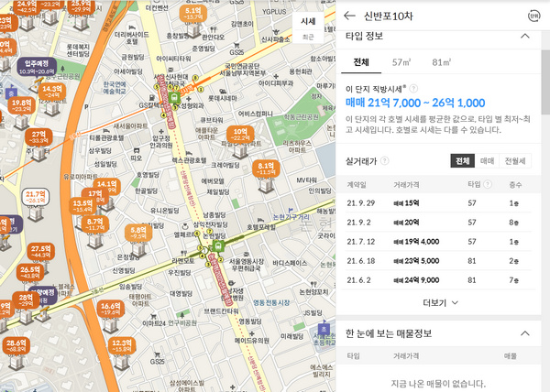Viewport: 550px width, 392px height.
Task: Open the 8.1억 apartment price marker
Action: (x=266, y=169)
